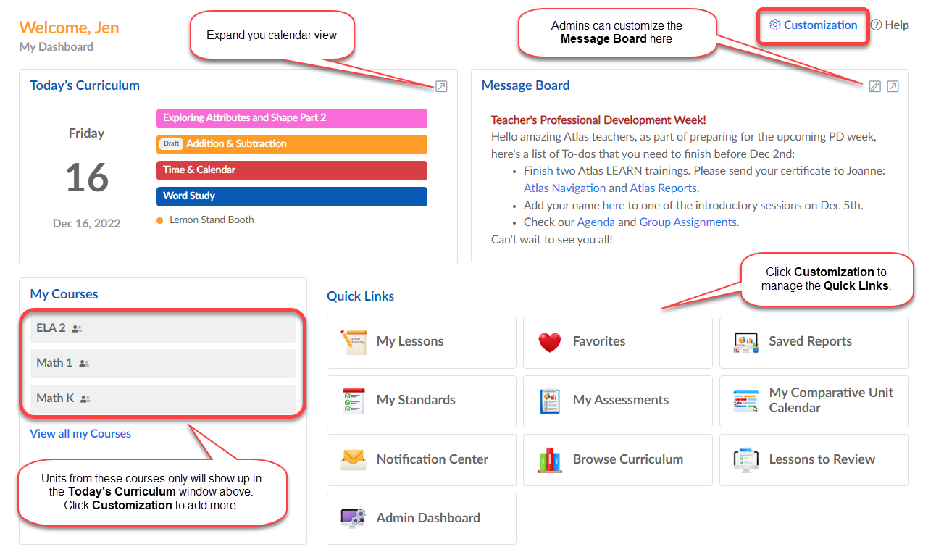Open the Help link text
The width and height of the screenshot is (936, 560).
[897, 25]
